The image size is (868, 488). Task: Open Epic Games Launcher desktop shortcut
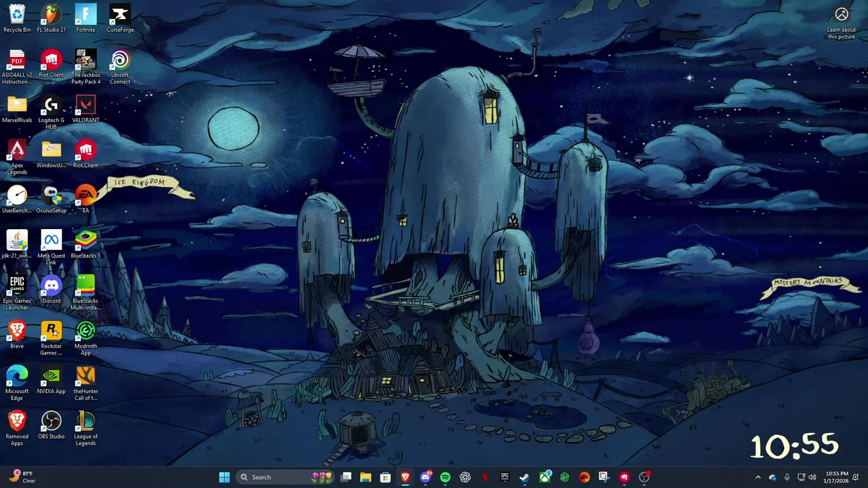tap(17, 293)
